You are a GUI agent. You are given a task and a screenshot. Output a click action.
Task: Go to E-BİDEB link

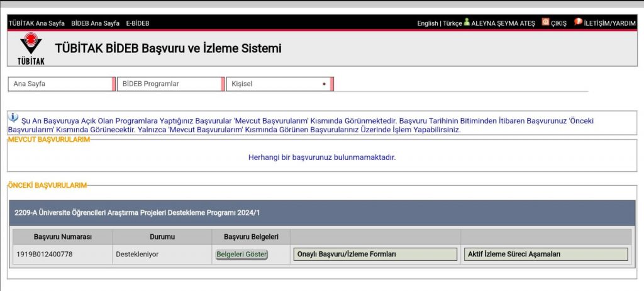tap(138, 23)
